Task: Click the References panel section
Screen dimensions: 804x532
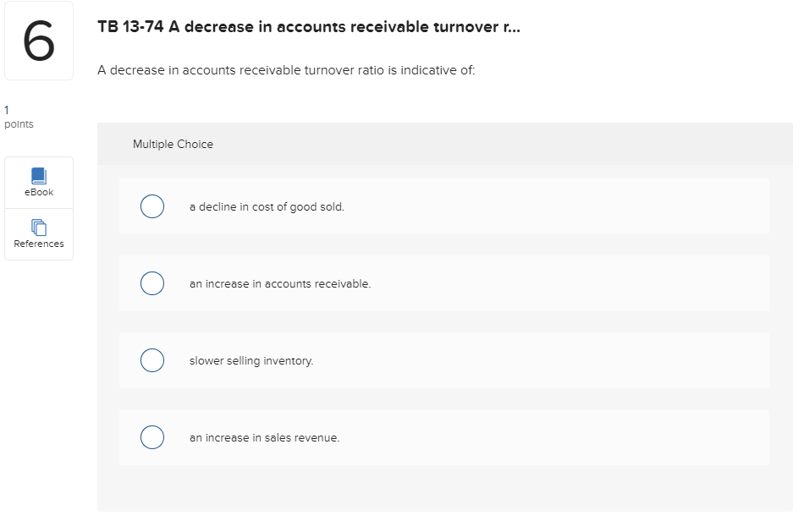Action: 38,233
